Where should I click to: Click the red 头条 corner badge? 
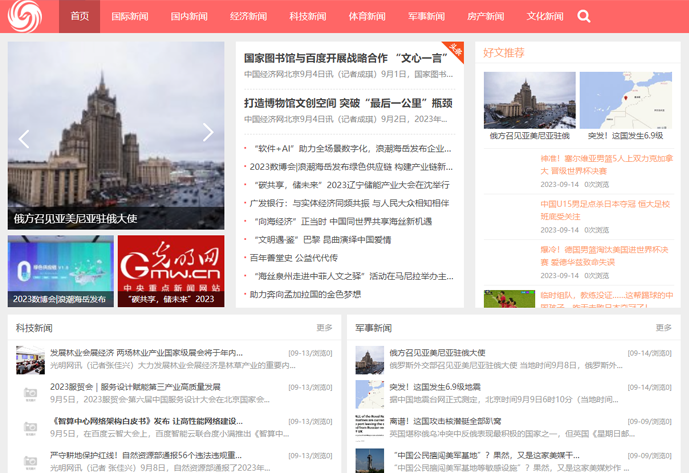pos(455,50)
